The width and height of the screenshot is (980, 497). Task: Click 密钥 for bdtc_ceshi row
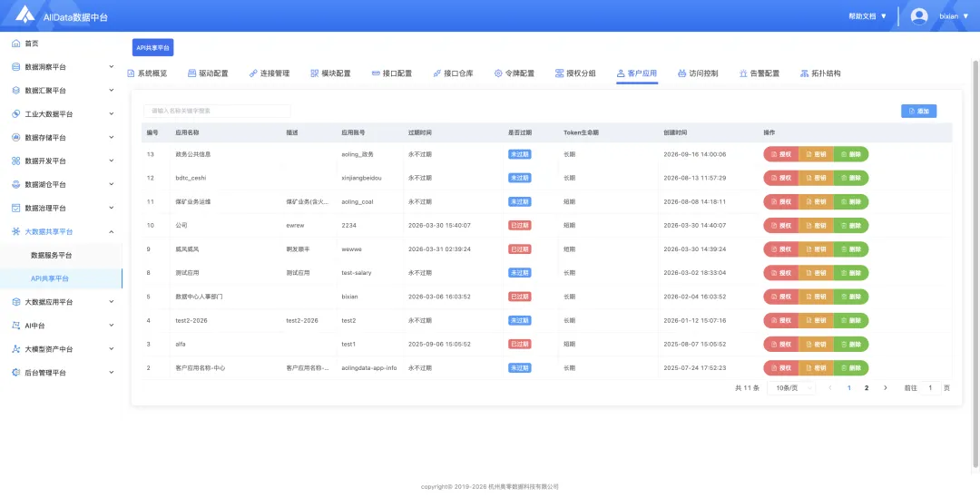[x=817, y=178]
